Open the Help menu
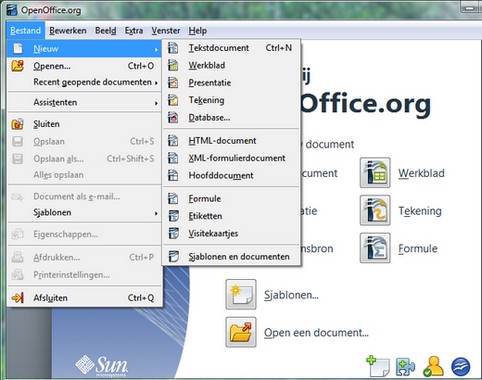 [198, 31]
